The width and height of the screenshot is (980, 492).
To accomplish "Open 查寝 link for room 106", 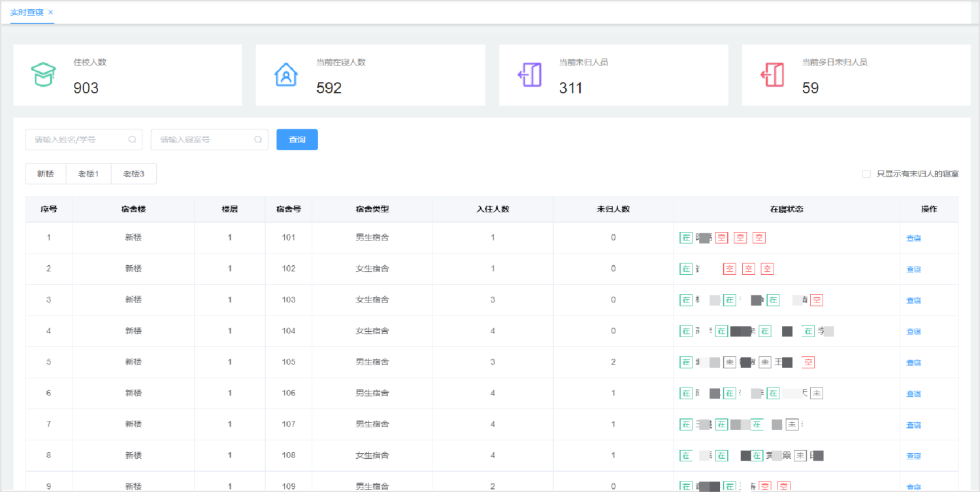I will (x=913, y=394).
